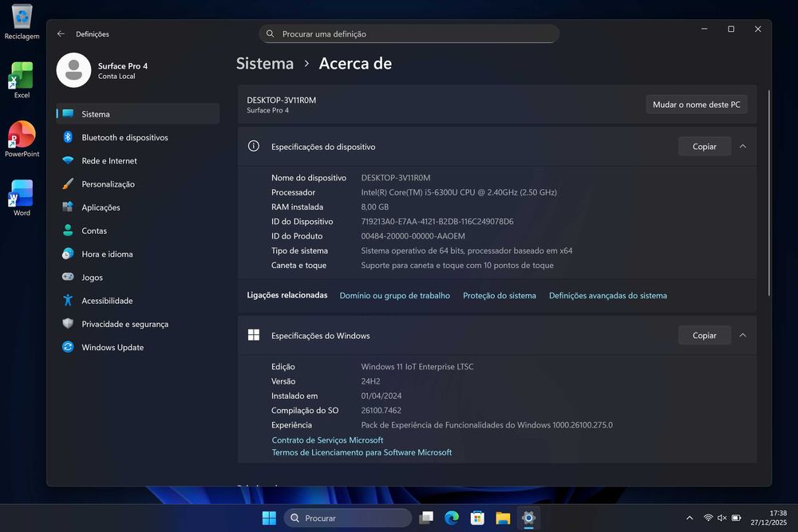The image size is (798, 532).
Task: Copy the device specifications
Action: [705, 147]
